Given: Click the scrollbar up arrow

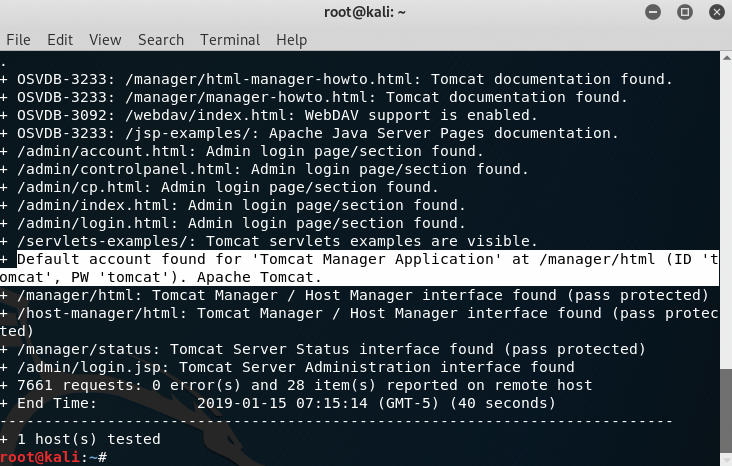Looking at the screenshot, I should click(x=726, y=58).
